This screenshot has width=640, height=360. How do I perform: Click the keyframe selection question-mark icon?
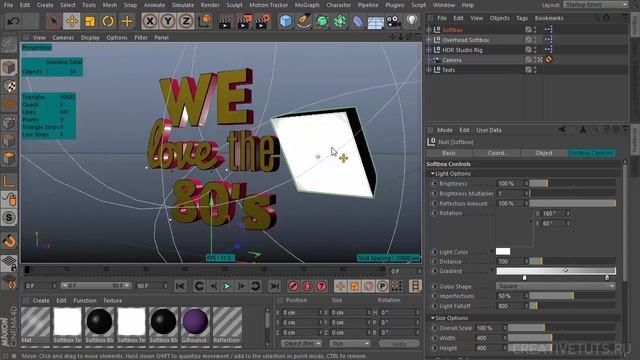point(322,286)
